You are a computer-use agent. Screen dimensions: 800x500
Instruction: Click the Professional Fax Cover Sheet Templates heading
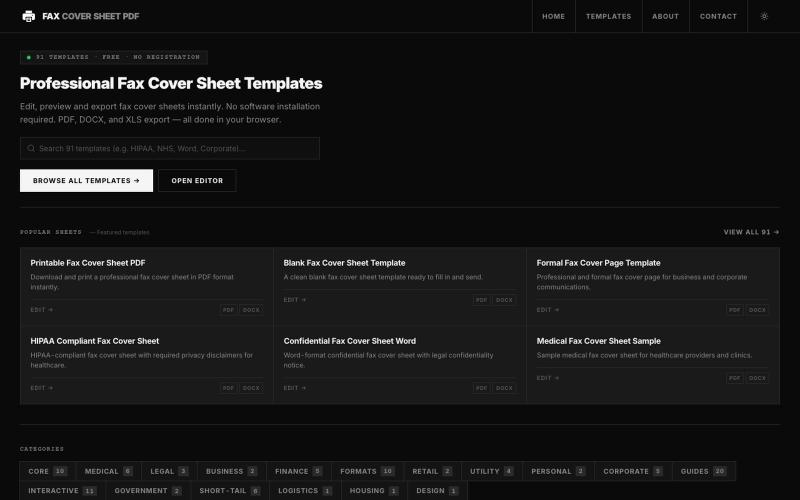pyautogui.click(x=171, y=83)
